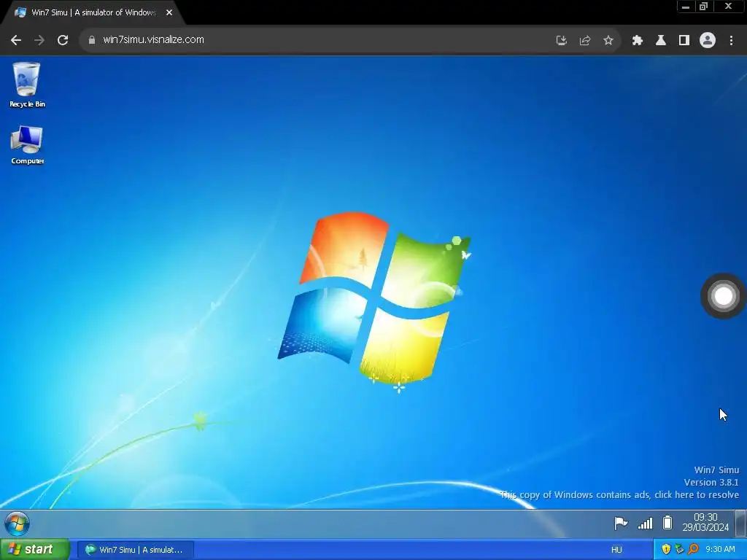Reload the page with refresh icon
747x560 pixels.
(x=63, y=40)
